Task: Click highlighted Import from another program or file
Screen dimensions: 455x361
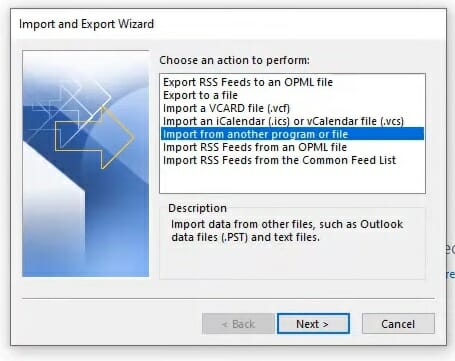Action: [x=292, y=134]
